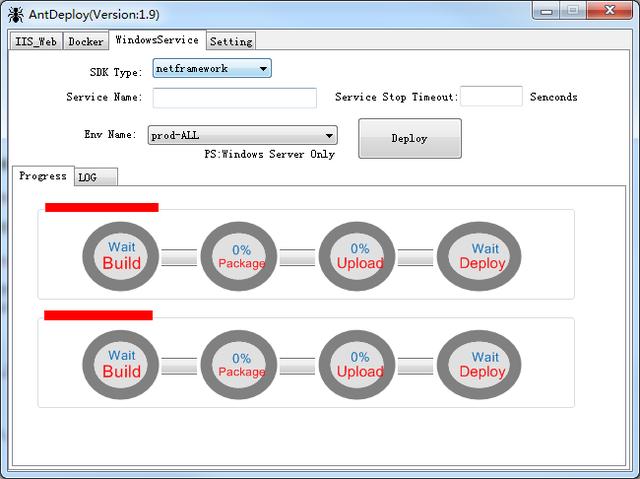The image size is (640, 479).
Task: Click the 'SDK Type:' label
Action: 116,72
